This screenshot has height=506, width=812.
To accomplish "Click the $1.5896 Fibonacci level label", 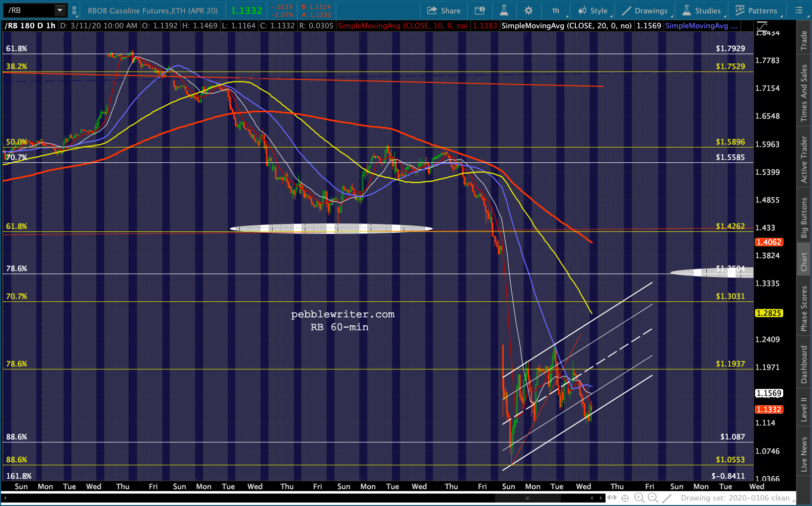I will coord(730,142).
